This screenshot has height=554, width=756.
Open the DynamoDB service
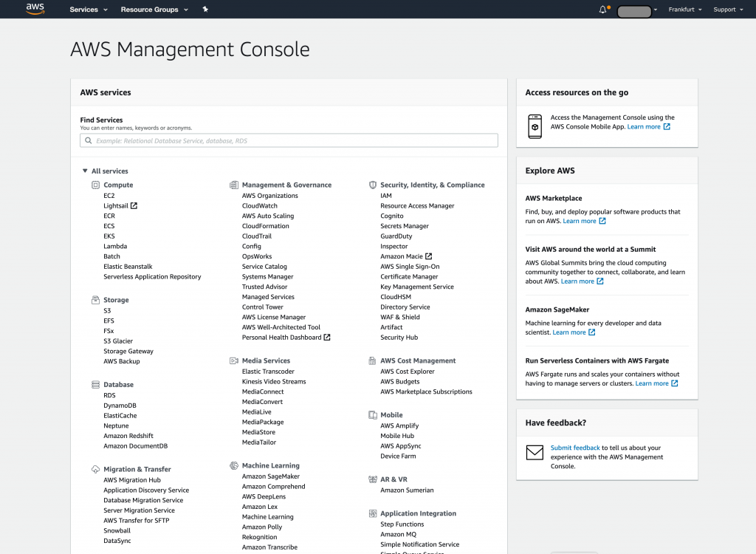pyautogui.click(x=120, y=406)
